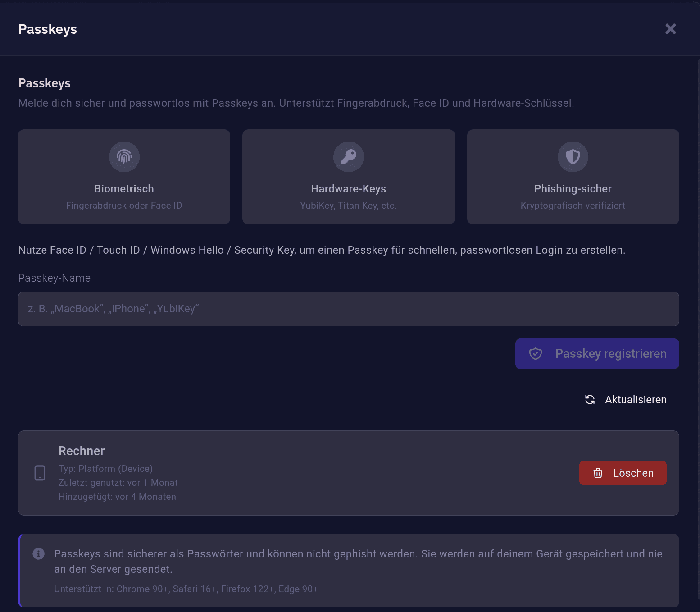Click the info icon in the notice box
This screenshot has width=700, height=612.
click(x=39, y=554)
